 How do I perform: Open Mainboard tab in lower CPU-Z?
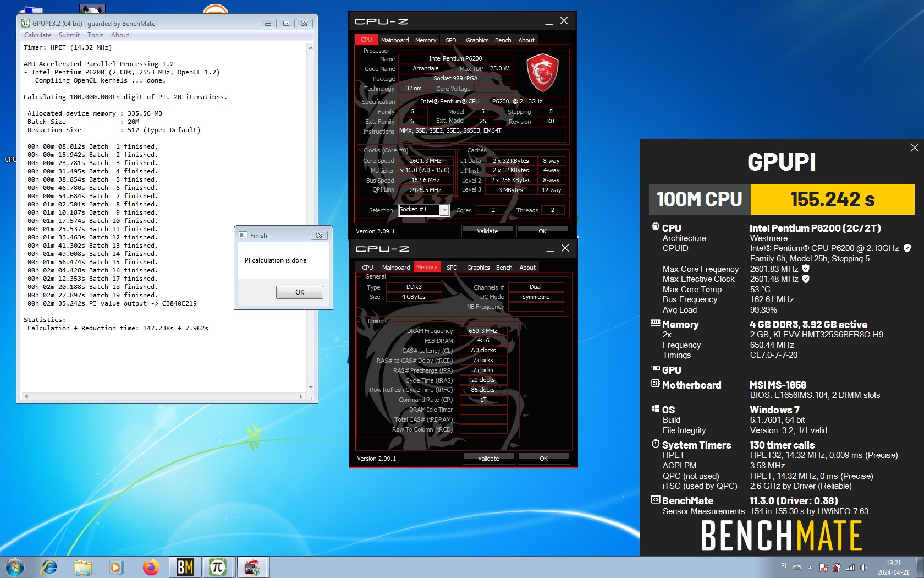[396, 268]
